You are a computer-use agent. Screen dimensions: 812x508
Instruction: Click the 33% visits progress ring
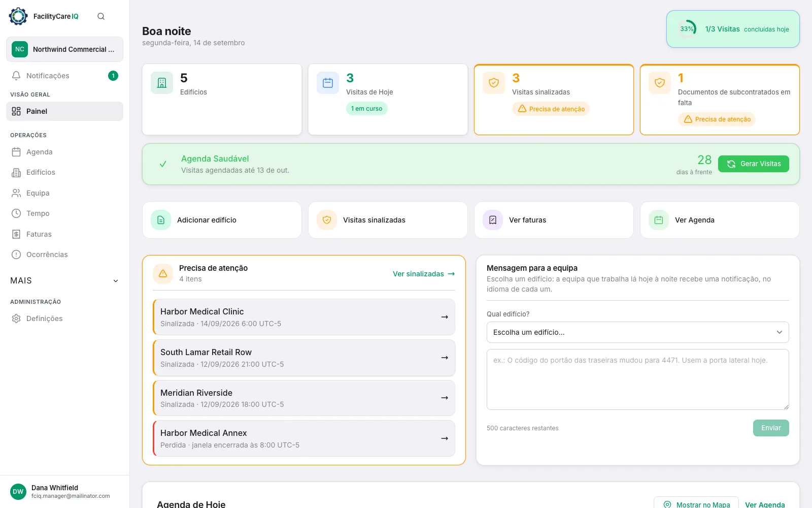pyautogui.click(x=687, y=29)
